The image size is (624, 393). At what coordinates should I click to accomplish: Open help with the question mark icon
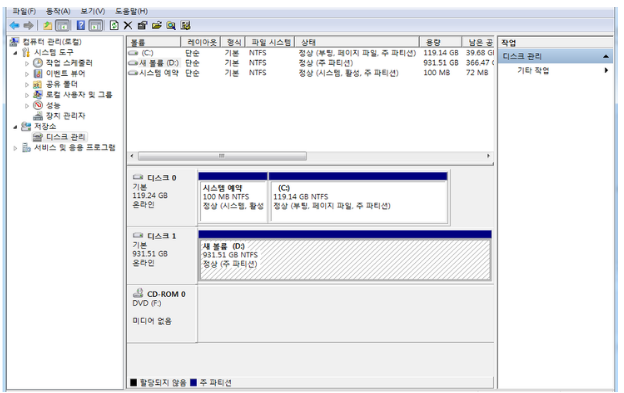(x=81, y=25)
